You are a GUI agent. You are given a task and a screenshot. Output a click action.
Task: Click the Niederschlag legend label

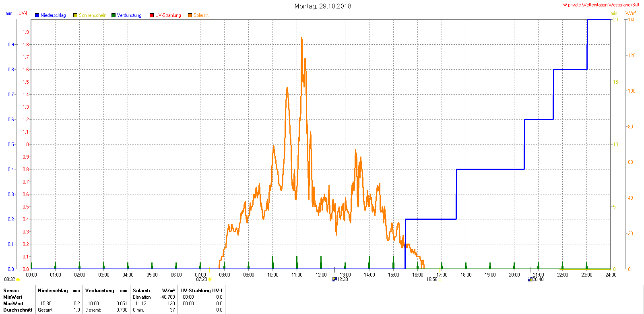(53, 15)
